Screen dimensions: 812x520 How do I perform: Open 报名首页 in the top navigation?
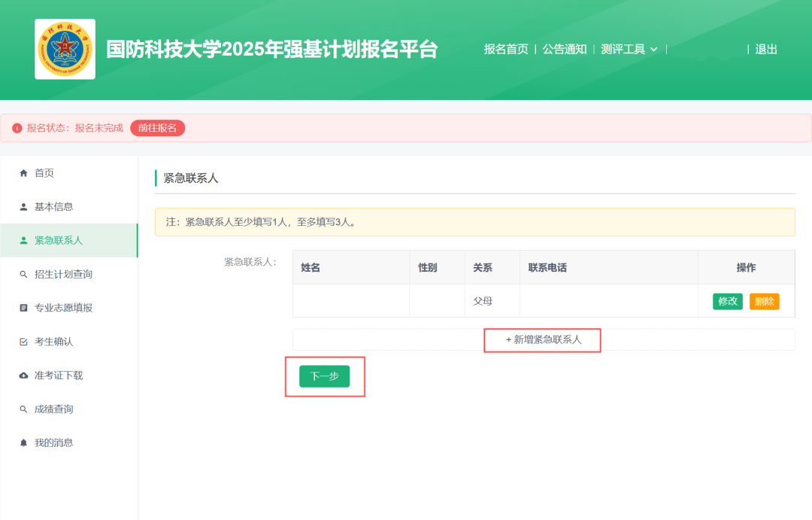(x=506, y=49)
